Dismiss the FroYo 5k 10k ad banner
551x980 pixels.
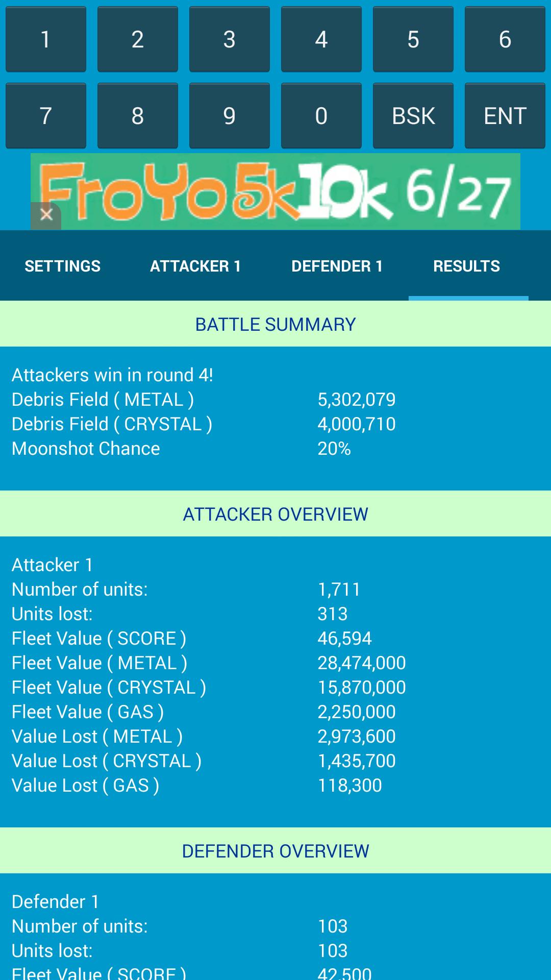point(46,214)
